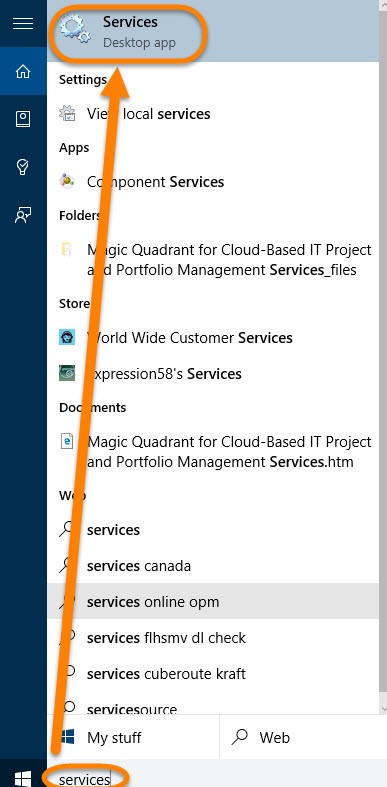Click the Component Services app icon
This screenshot has height=787, width=387.
point(67,181)
